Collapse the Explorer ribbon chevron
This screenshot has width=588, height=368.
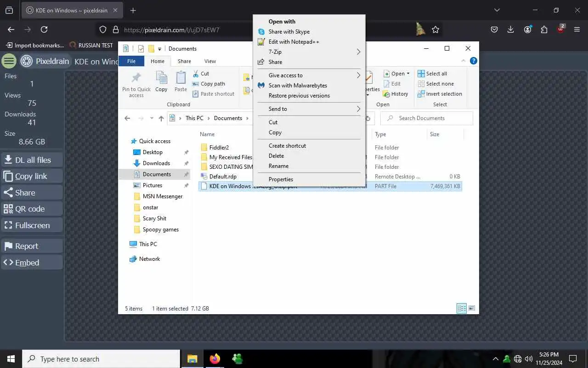pyautogui.click(x=464, y=61)
